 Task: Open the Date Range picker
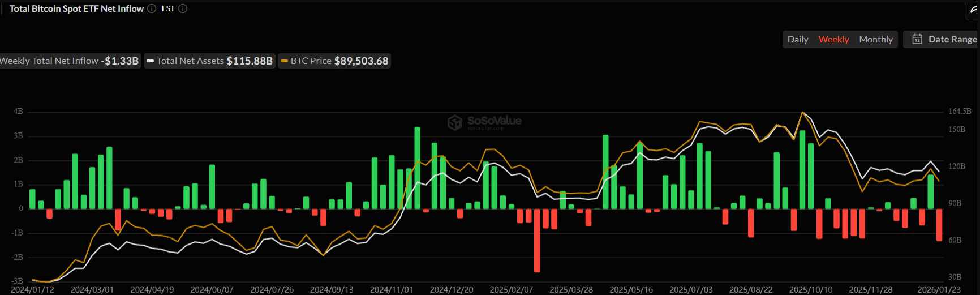point(952,39)
